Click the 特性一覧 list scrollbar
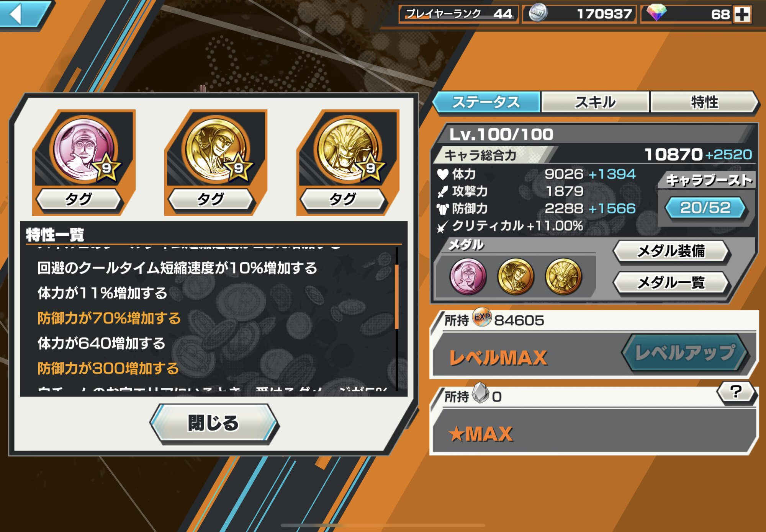 (x=397, y=297)
